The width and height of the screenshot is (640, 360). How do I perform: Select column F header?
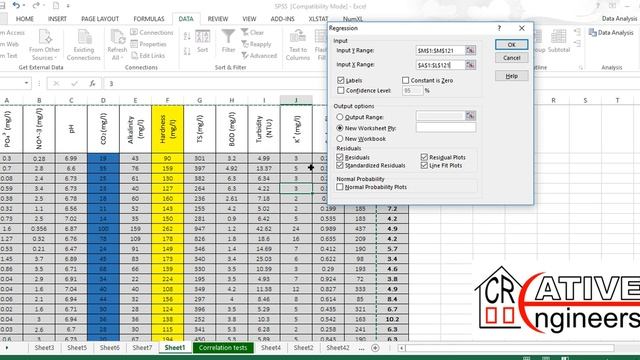(167, 100)
